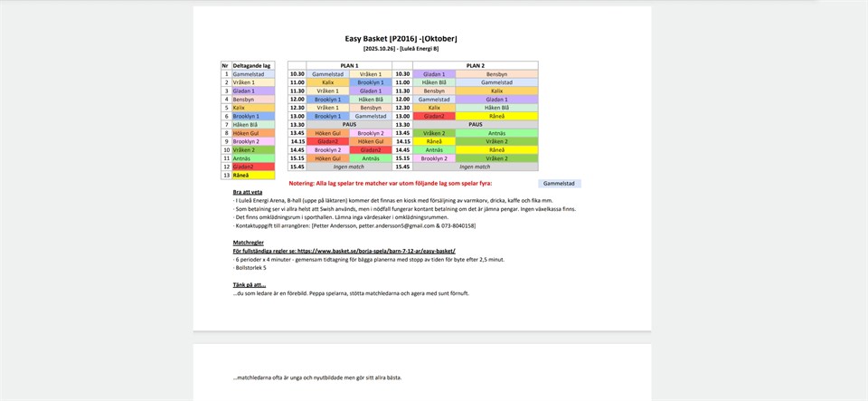Click the Easy Basket [P2016] document title

tap(401, 39)
